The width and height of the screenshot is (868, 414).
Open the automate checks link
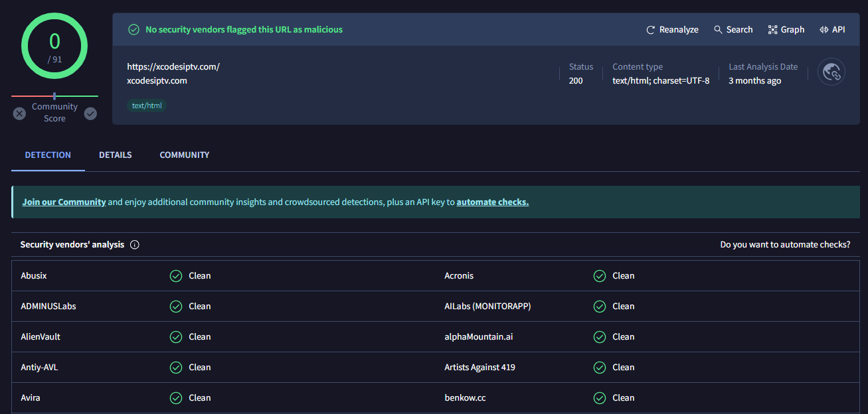tap(492, 202)
